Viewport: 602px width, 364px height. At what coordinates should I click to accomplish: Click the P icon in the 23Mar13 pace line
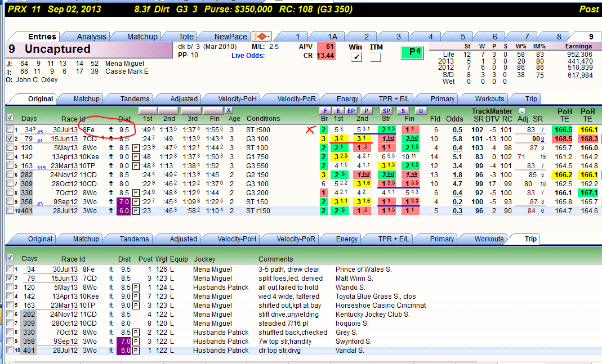[x=136, y=166]
